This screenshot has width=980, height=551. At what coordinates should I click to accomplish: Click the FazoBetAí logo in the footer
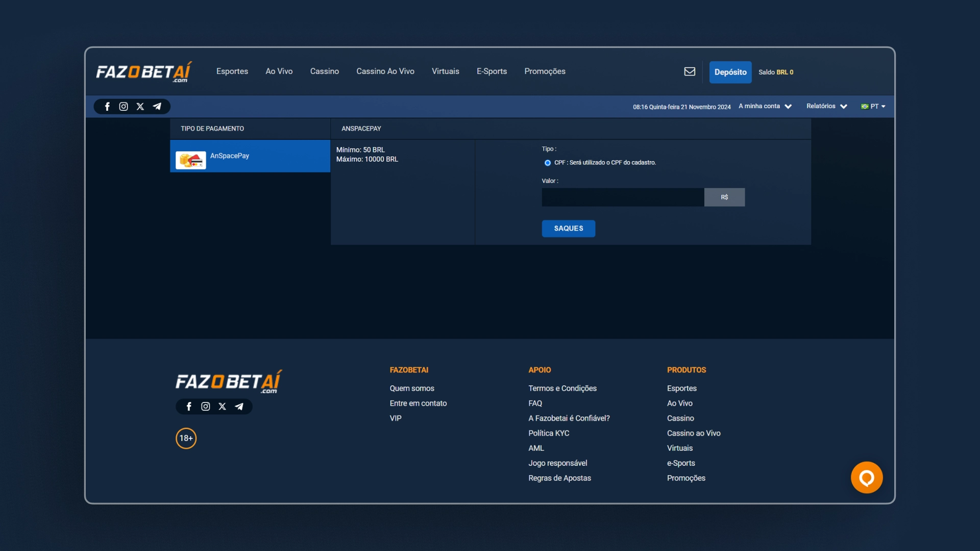229,382
